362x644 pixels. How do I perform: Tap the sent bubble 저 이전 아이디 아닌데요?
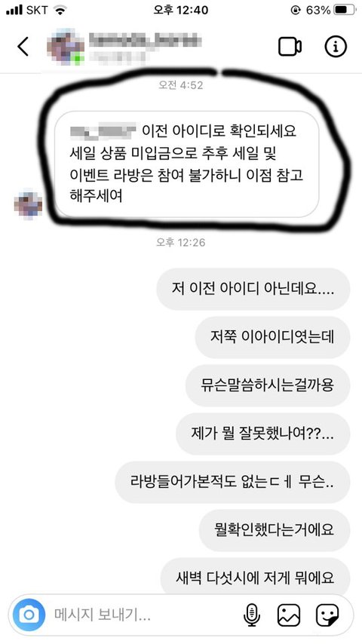(253, 289)
